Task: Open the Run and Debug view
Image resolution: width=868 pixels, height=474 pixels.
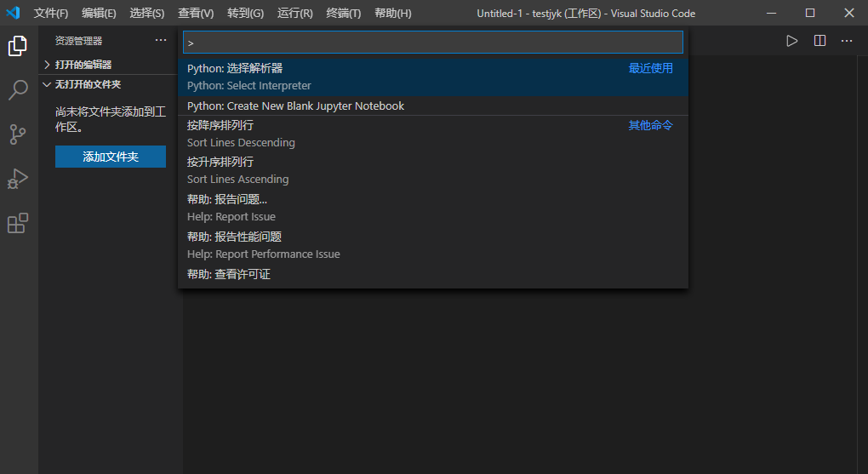Action: point(18,179)
